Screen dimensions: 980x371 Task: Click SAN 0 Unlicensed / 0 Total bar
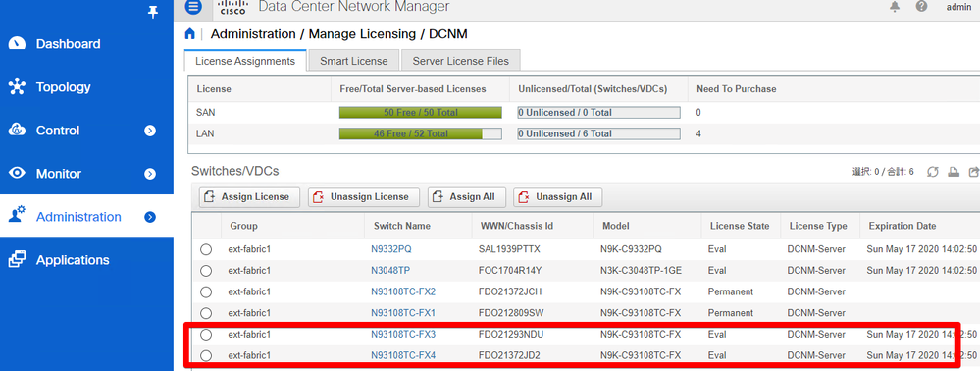click(x=598, y=113)
